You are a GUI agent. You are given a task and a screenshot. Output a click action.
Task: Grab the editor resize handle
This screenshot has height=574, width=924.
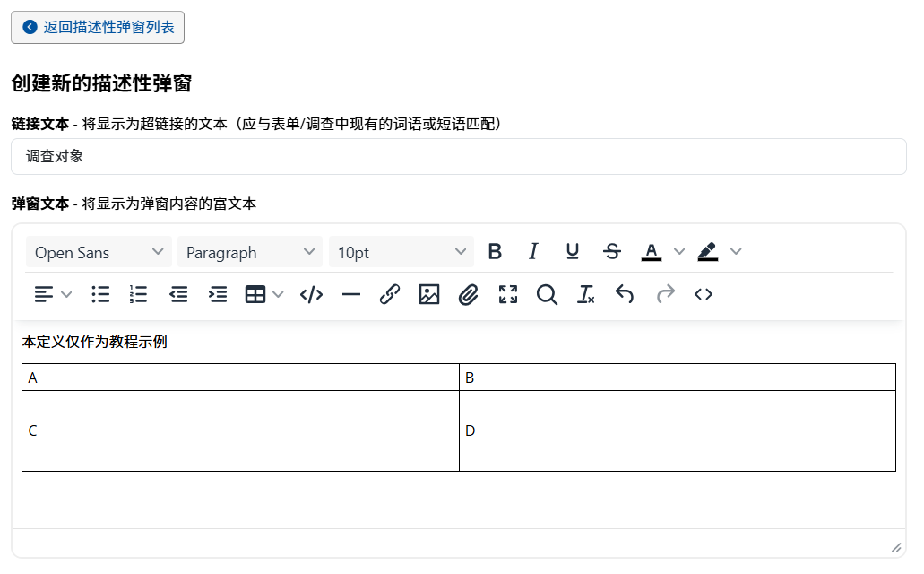coord(896,547)
